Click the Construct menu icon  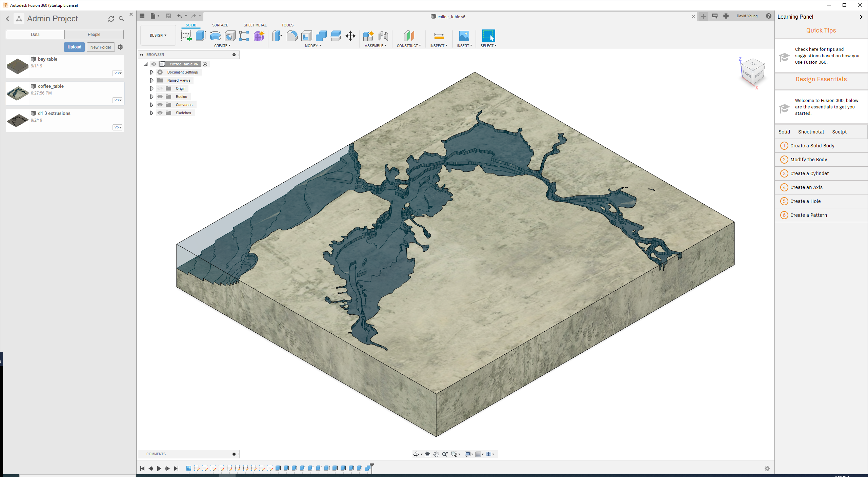(408, 36)
